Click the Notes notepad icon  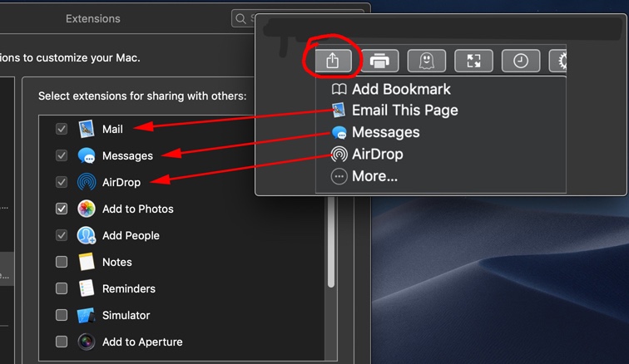(87, 262)
